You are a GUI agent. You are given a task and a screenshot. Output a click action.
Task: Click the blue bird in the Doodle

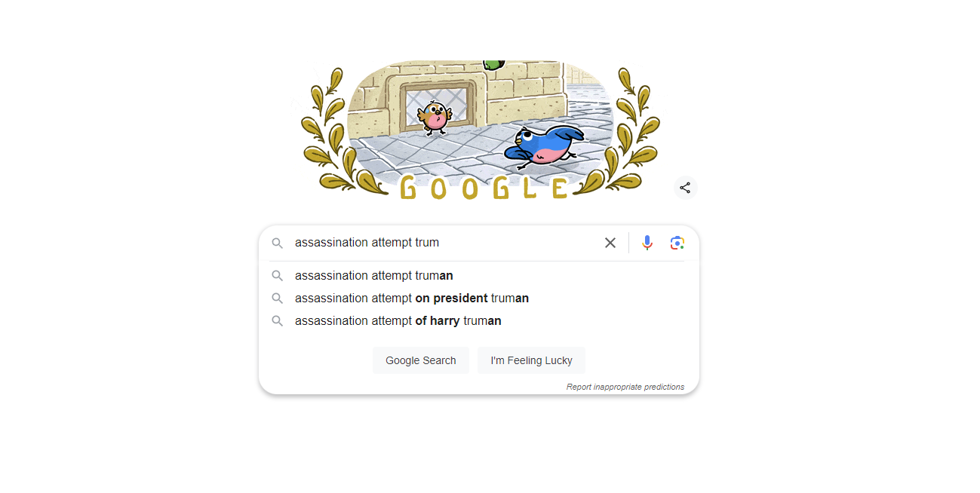pyautogui.click(x=544, y=146)
